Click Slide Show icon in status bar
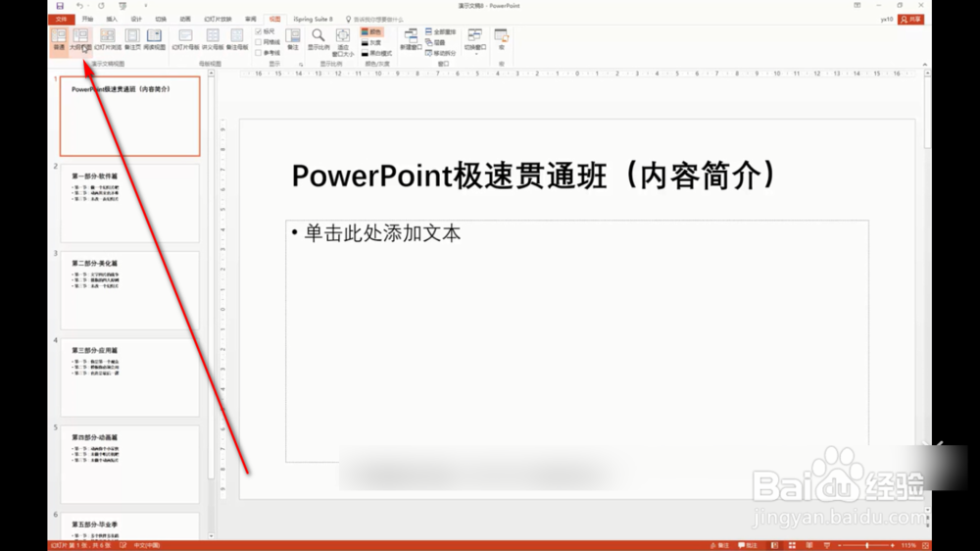This screenshot has width=980, height=551. [x=827, y=545]
